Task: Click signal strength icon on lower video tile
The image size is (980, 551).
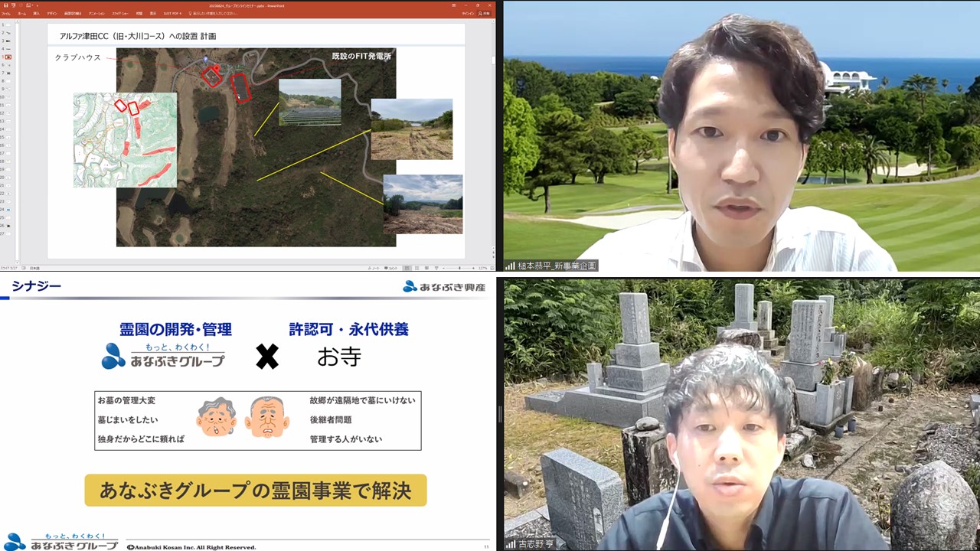Action: 510,544
